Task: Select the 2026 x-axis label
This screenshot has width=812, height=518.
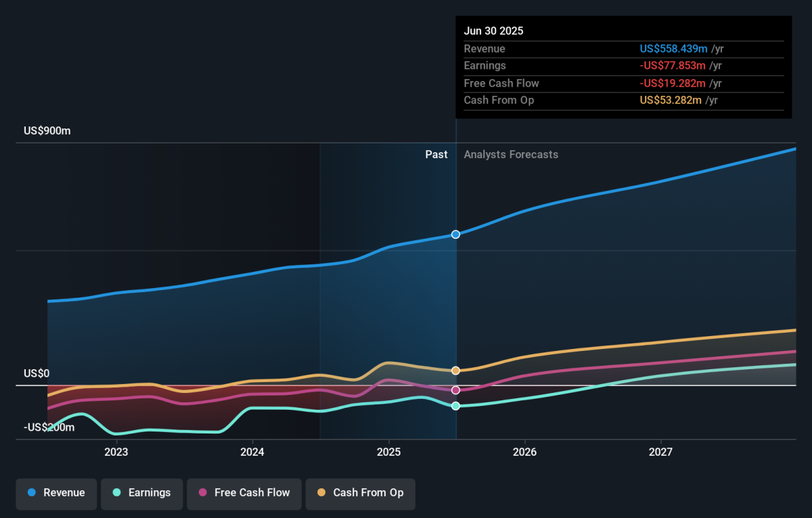Action: click(524, 452)
